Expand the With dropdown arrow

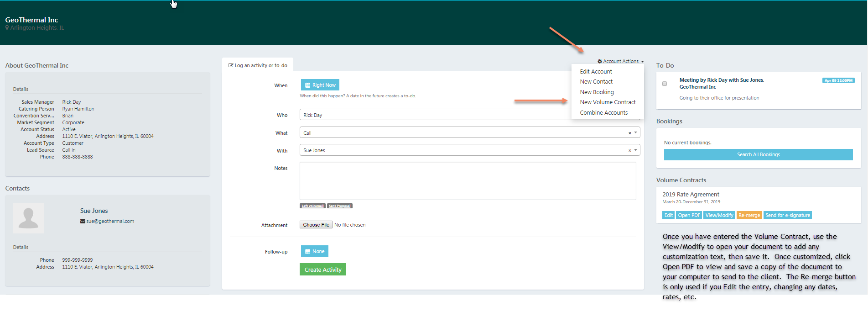click(635, 150)
